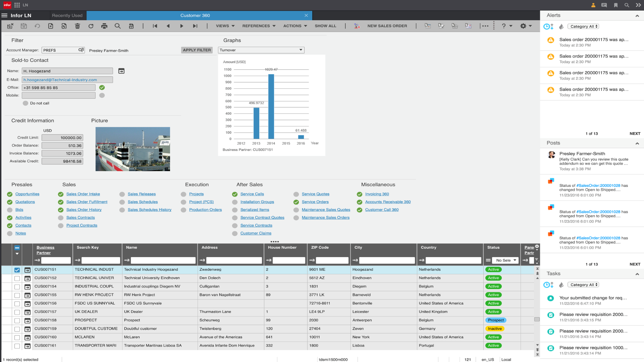Go to the last record

pyautogui.click(x=195, y=26)
